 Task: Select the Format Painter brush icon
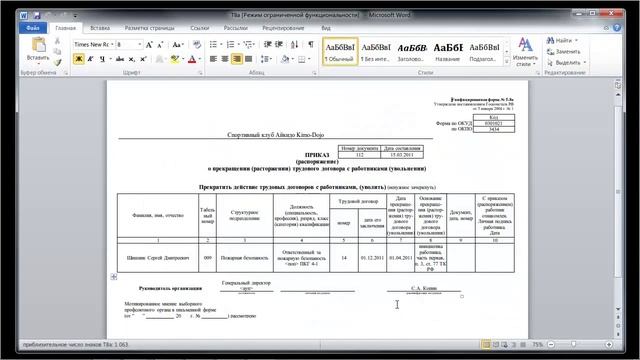click(x=57, y=62)
